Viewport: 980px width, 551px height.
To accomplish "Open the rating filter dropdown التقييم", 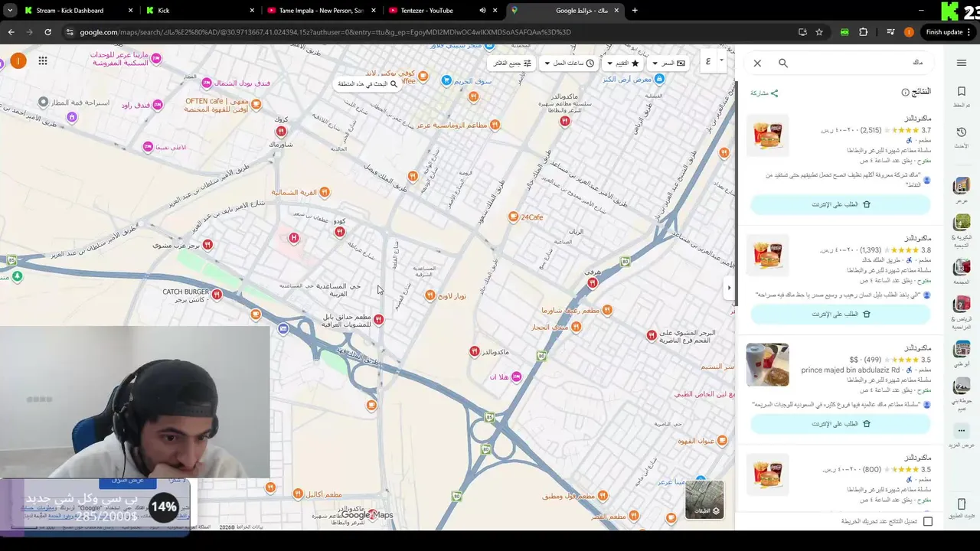I will point(623,63).
